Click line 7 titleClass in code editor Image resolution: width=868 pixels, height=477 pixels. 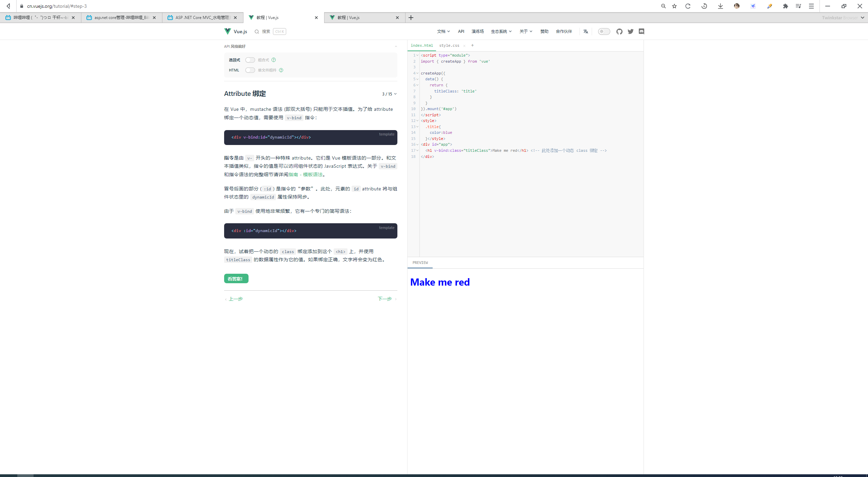[x=455, y=91]
